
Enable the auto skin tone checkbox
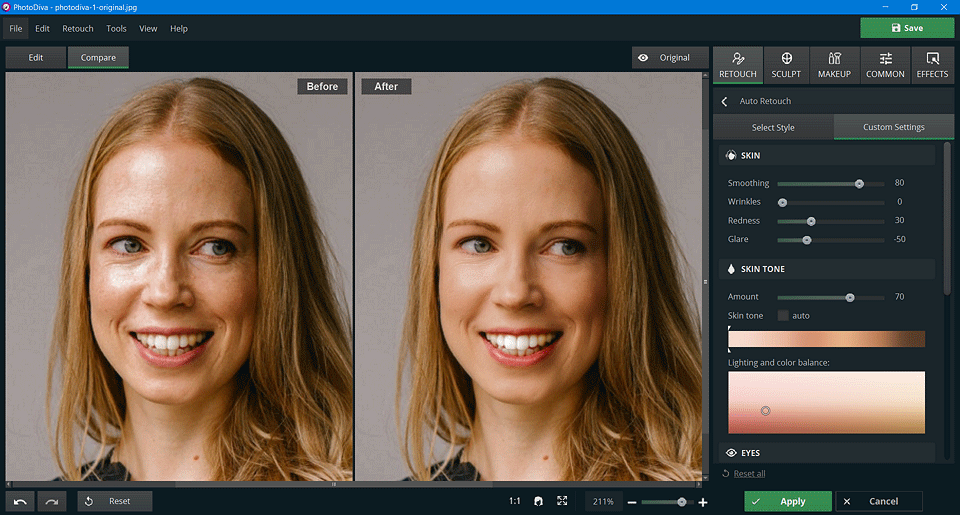(x=783, y=316)
